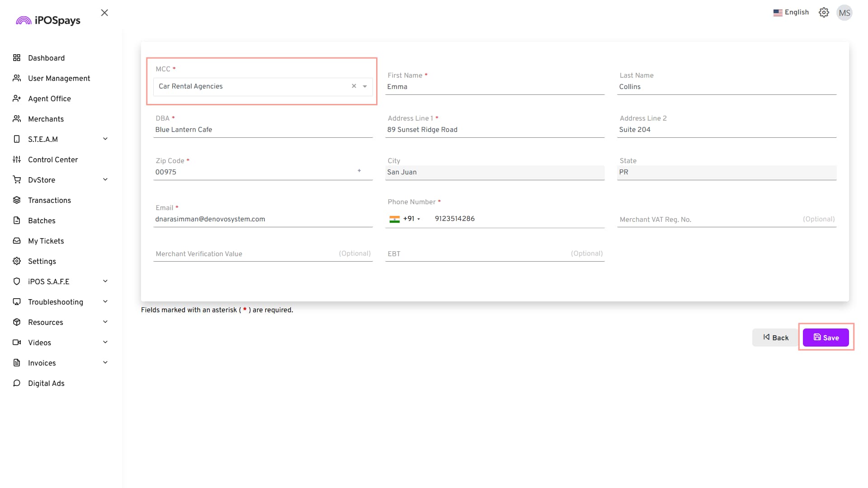Open My Tickets menu item
This screenshot has width=868, height=488.
coord(46,241)
